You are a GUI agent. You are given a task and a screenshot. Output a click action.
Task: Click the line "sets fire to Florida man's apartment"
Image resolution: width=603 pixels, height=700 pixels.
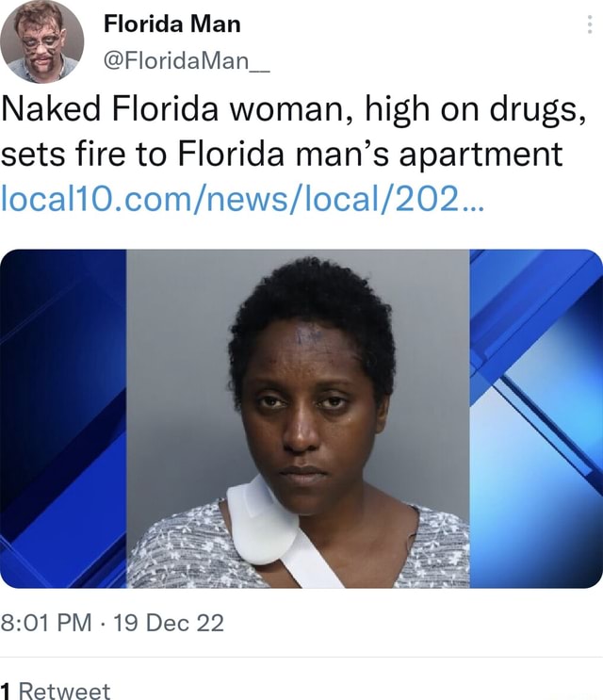coord(281,155)
